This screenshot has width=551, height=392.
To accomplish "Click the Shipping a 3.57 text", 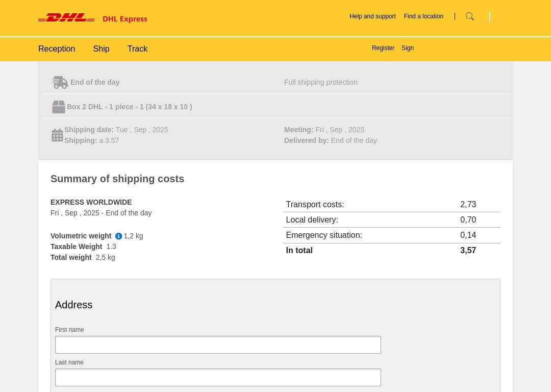I will coord(92,140).
